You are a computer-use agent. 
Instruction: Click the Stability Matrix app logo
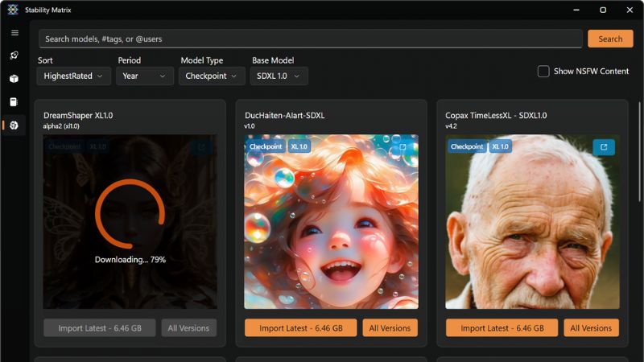[13, 10]
